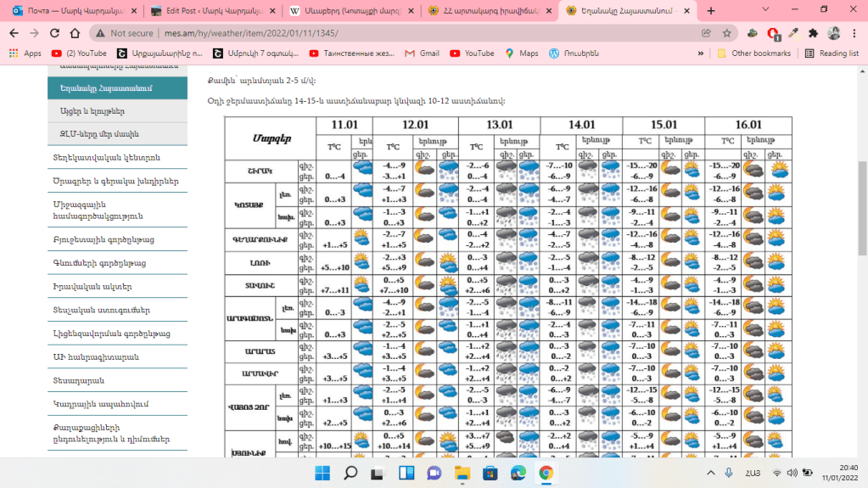
Task: Reload the page with the refresh icon
Action: tap(54, 33)
